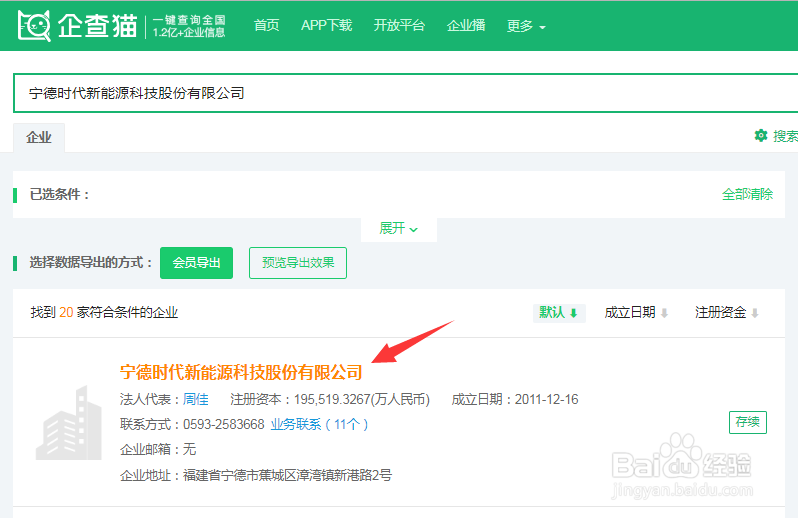Open the 首页 navigation item

[267, 25]
